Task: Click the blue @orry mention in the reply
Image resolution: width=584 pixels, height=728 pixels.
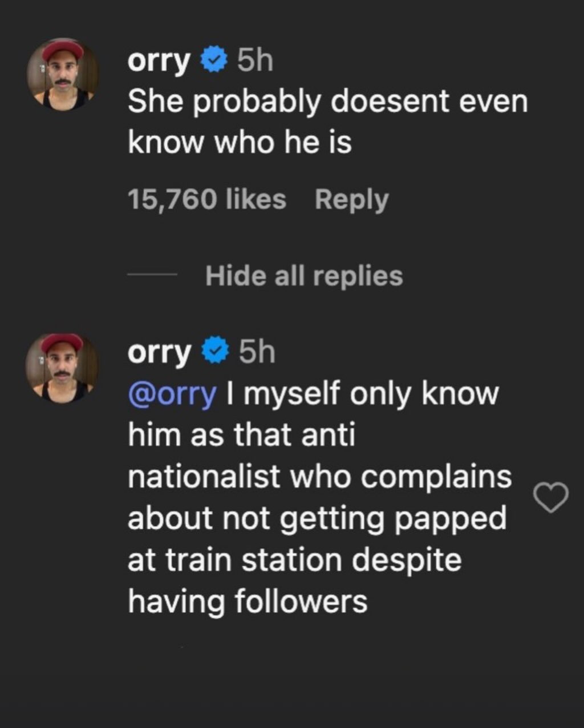Action: pyautogui.click(x=172, y=394)
